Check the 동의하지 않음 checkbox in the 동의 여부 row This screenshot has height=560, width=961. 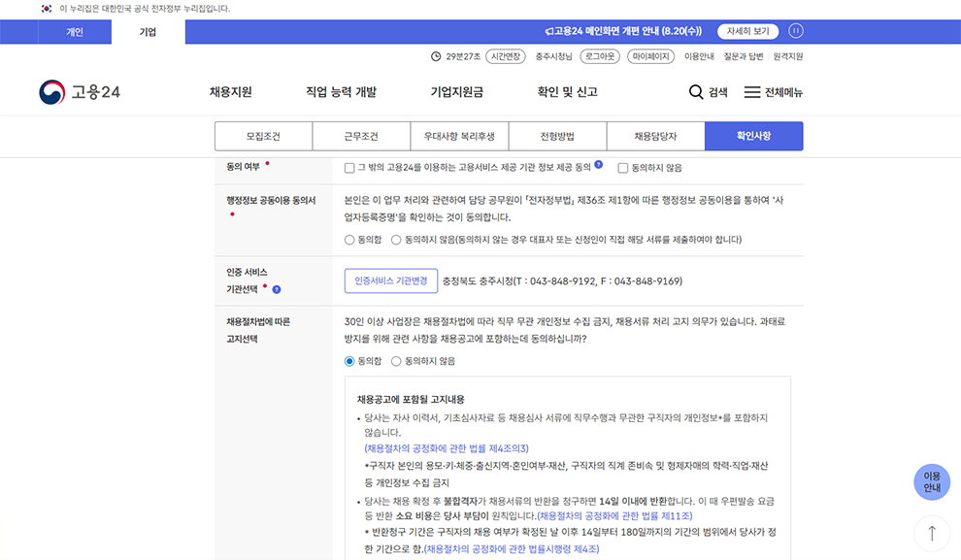(x=621, y=170)
